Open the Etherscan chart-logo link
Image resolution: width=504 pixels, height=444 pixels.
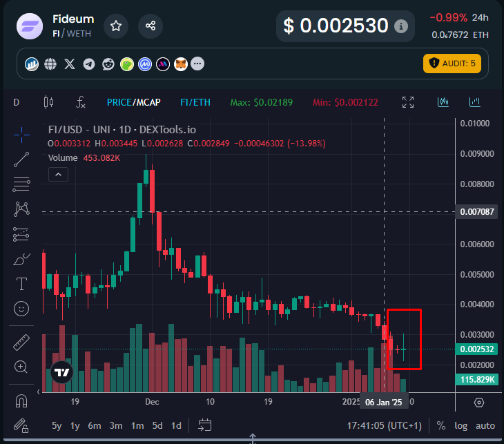(x=32, y=64)
